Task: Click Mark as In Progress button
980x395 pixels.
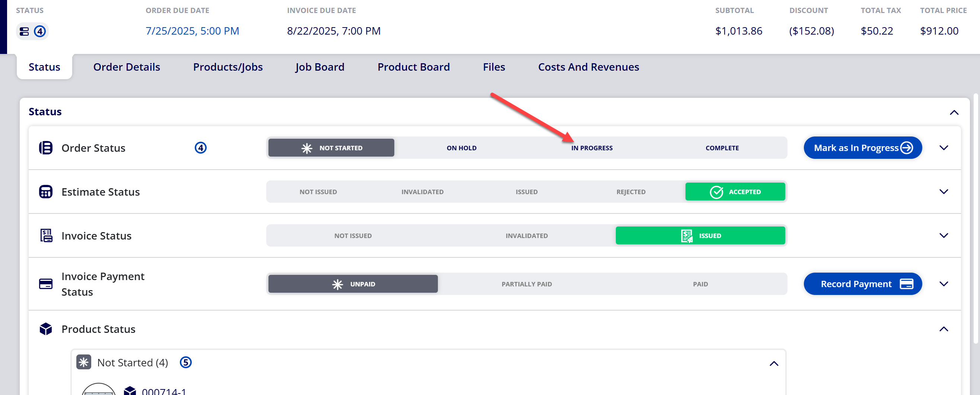Action: (862, 148)
